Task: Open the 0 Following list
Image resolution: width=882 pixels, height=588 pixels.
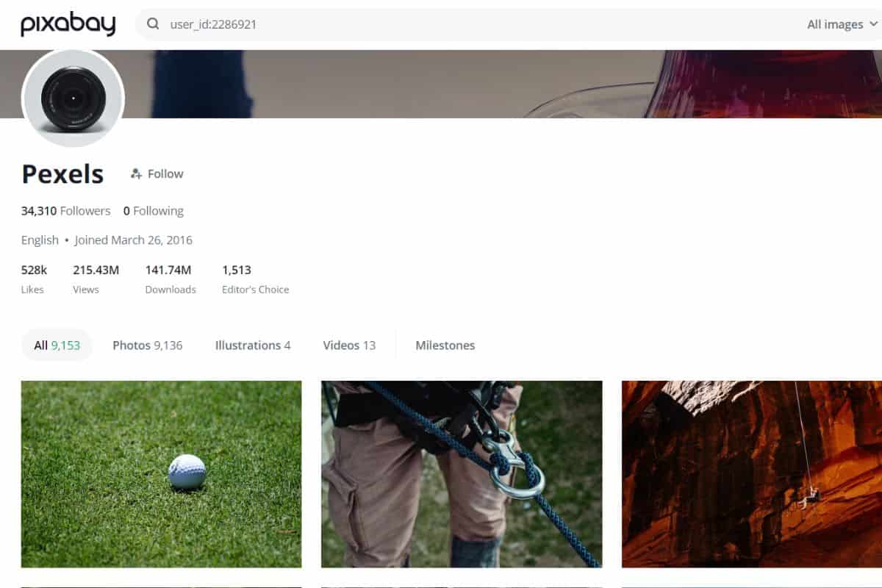Action: (x=153, y=211)
